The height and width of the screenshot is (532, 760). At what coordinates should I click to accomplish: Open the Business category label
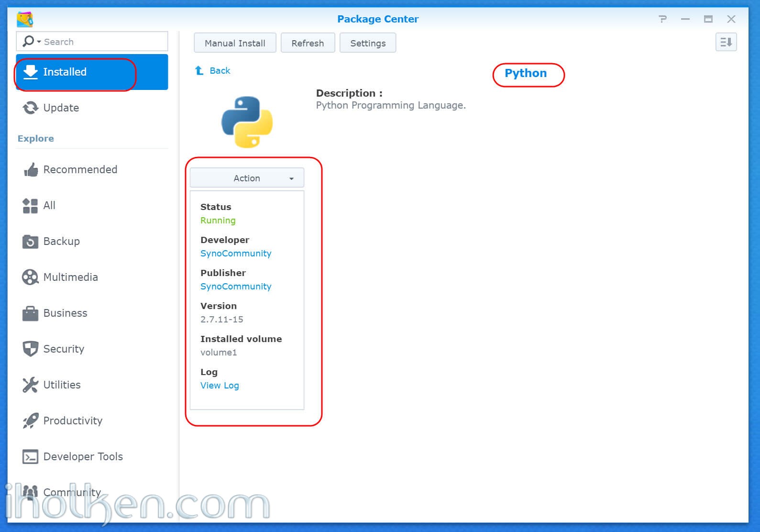click(65, 313)
